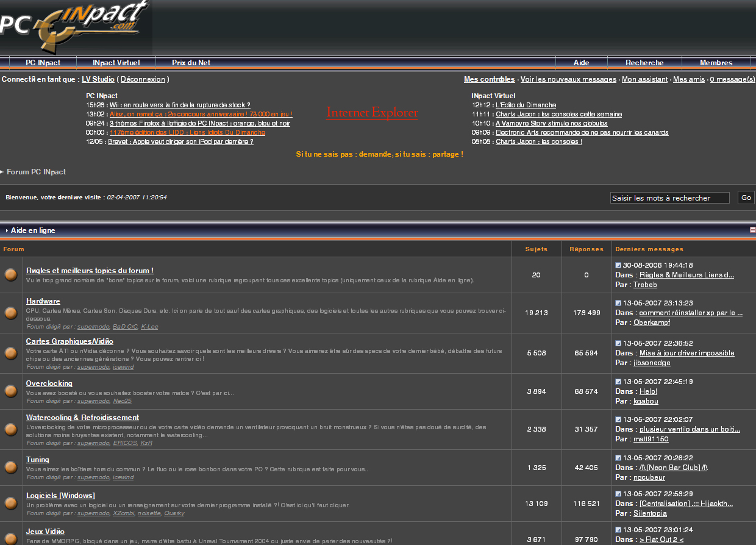
Task: Click the Internet Explorer red link
Action: [372, 113]
